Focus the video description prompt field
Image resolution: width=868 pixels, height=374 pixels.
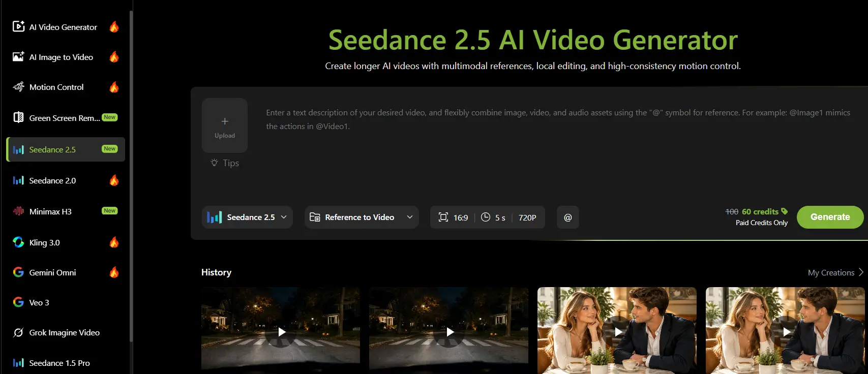558,119
